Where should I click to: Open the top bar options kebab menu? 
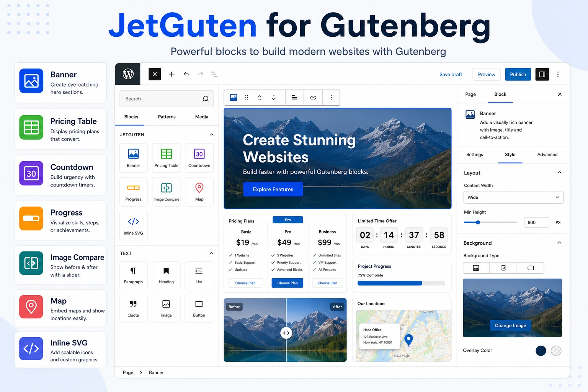pos(558,74)
